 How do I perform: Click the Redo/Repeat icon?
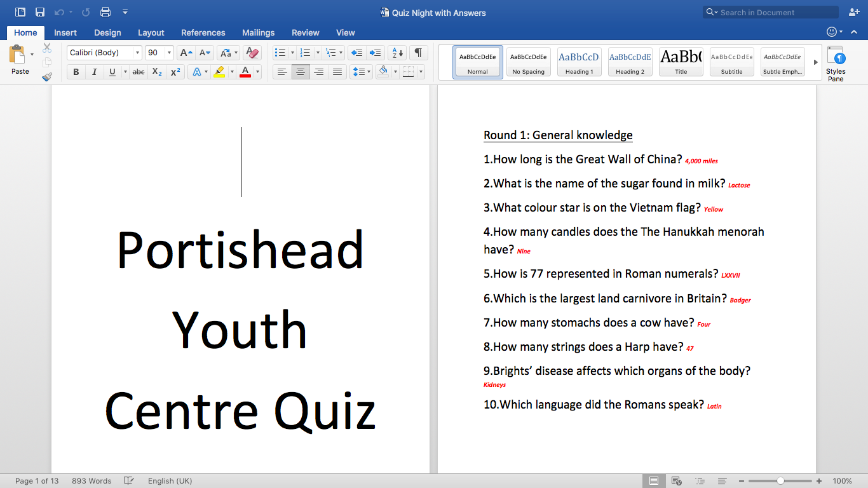point(86,12)
